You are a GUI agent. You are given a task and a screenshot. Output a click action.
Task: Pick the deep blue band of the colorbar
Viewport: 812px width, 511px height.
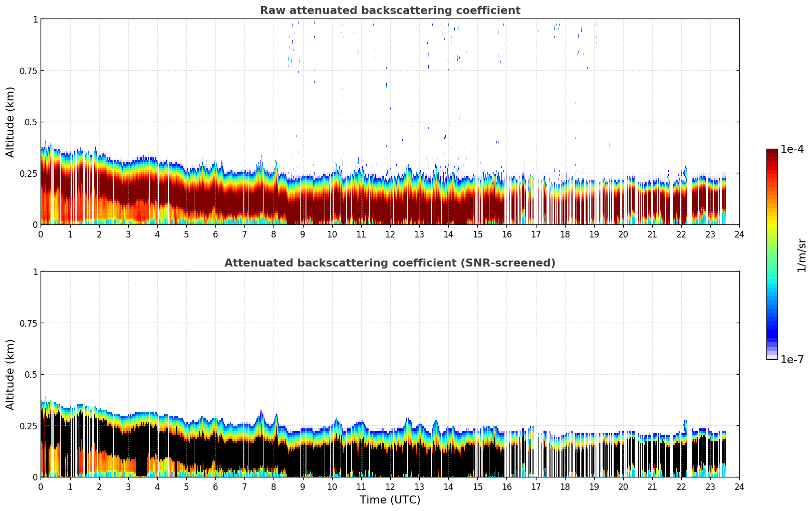pyautogui.click(x=772, y=333)
